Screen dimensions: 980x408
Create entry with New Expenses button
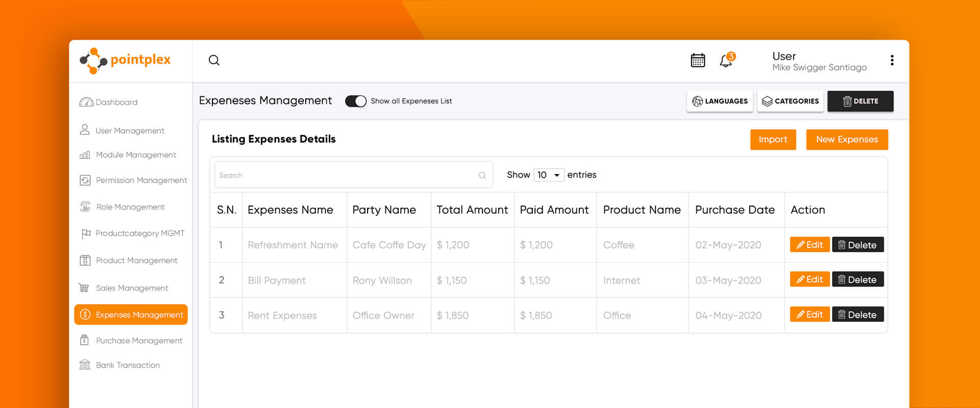pyautogui.click(x=847, y=139)
